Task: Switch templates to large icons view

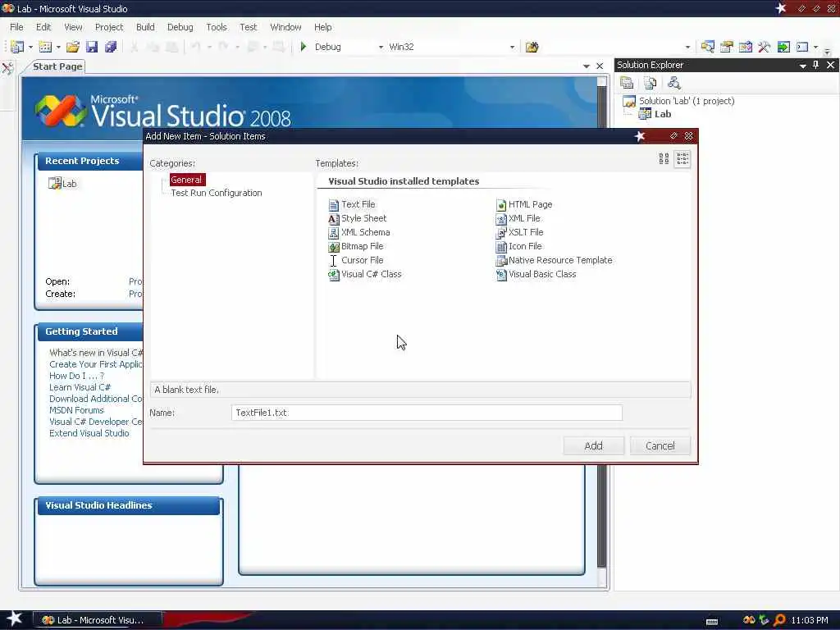Action: pos(664,158)
